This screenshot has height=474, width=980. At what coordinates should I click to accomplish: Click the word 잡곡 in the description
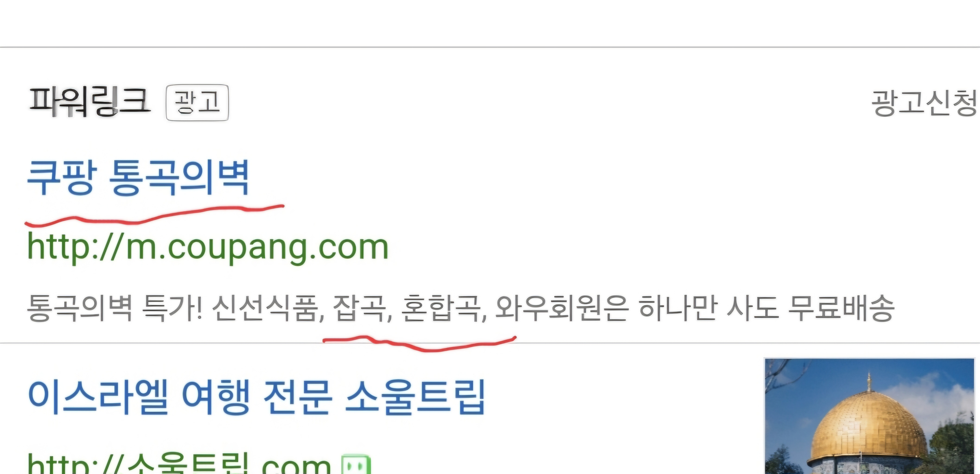(x=359, y=308)
